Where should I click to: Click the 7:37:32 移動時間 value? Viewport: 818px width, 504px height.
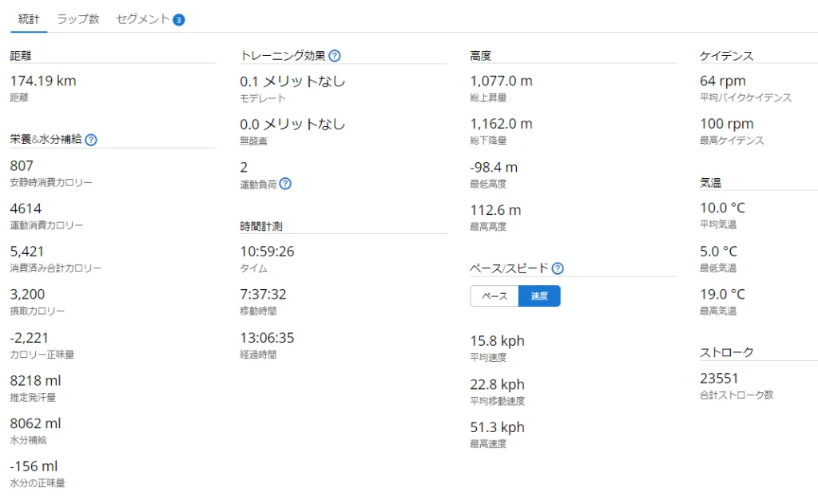[x=263, y=295]
